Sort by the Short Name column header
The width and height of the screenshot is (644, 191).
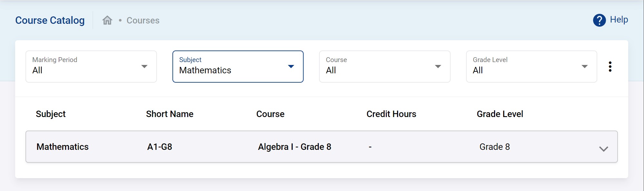170,114
